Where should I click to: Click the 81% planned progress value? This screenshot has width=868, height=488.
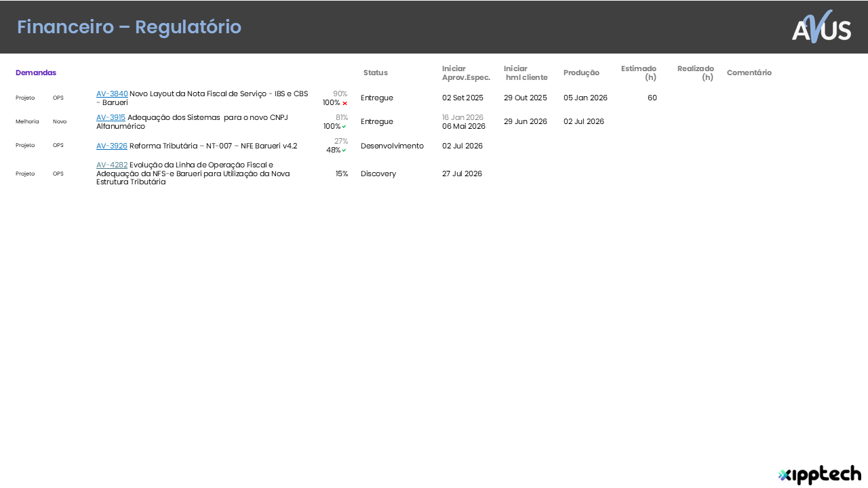click(x=342, y=117)
